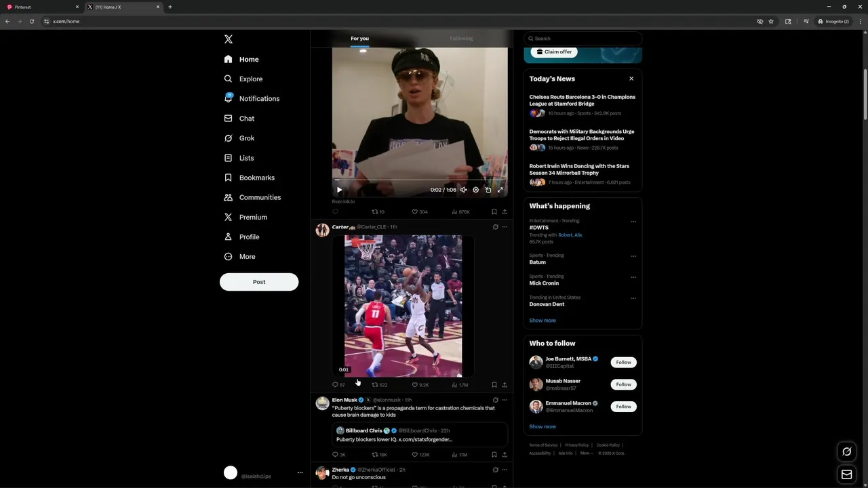The height and width of the screenshot is (488, 868).
Task: Open floating messages envelope button
Action: point(846,474)
